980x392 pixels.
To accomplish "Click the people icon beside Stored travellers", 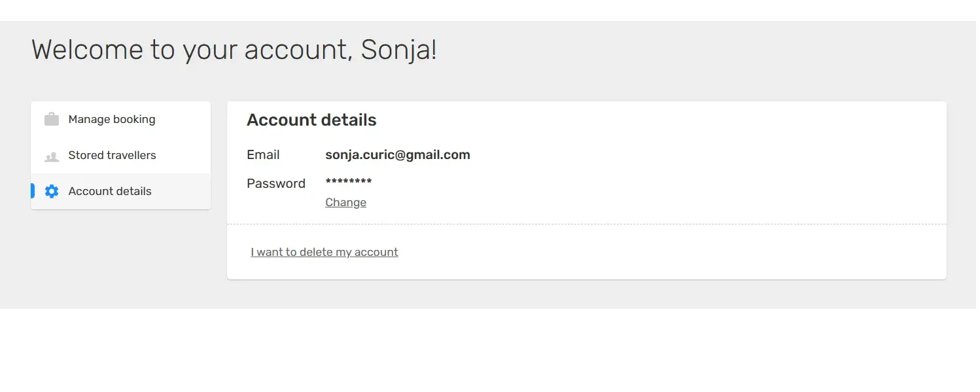I will coord(52,156).
